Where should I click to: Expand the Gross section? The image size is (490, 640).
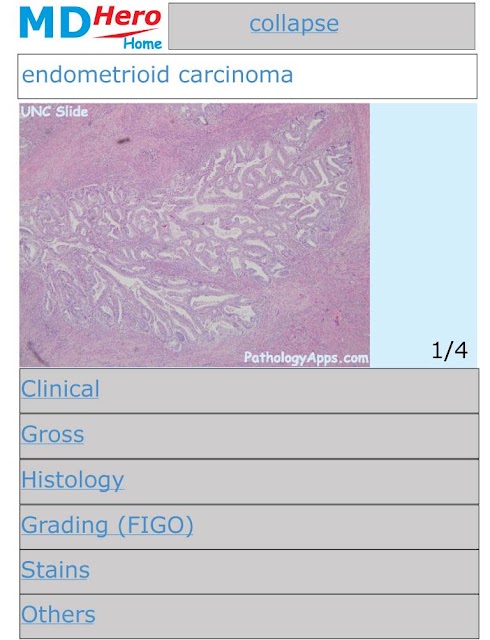(53, 434)
